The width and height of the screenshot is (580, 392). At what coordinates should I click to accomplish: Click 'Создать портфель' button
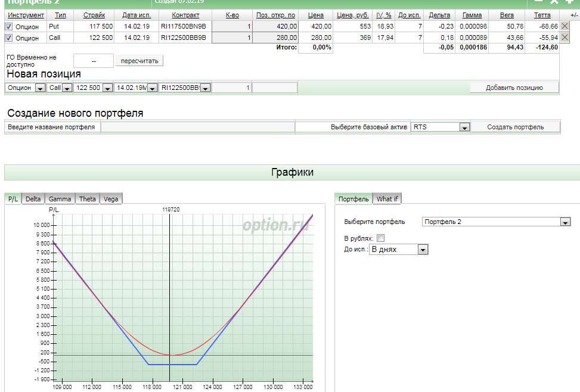click(515, 127)
